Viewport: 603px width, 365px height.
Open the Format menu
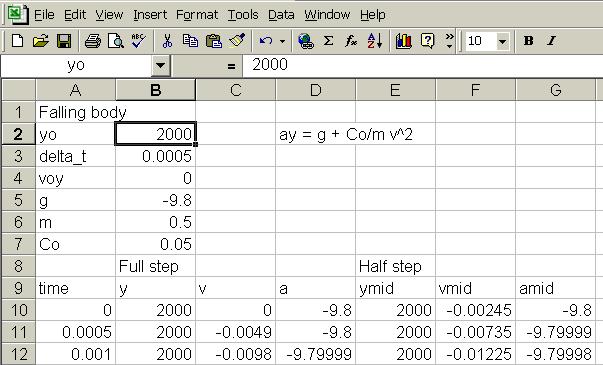pyautogui.click(x=197, y=15)
